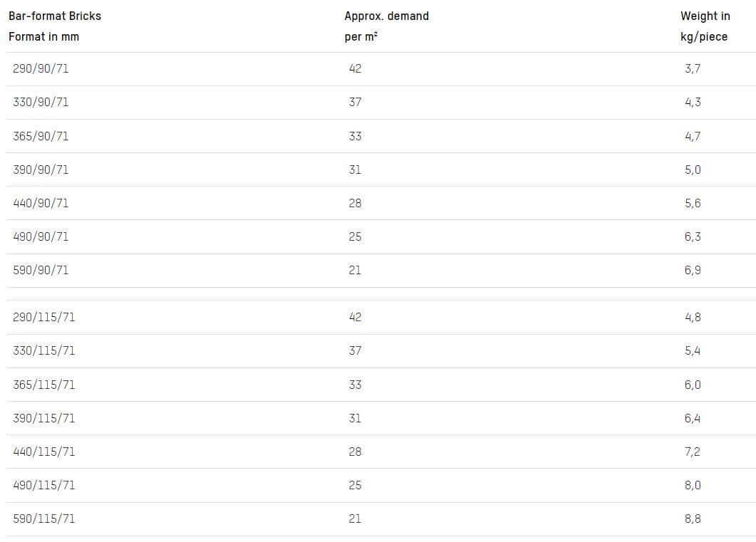Click the 365/90/71 brick format
This screenshot has height=542, width=756.
[41, 136]
